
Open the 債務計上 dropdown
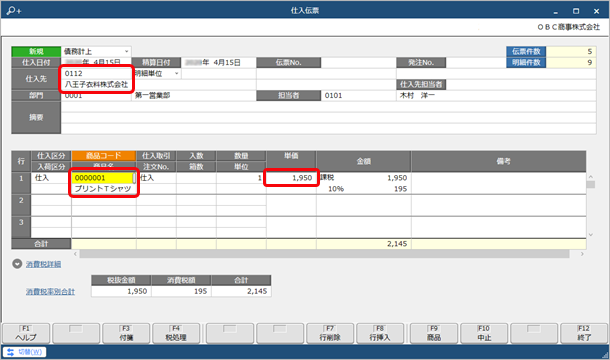96,51
